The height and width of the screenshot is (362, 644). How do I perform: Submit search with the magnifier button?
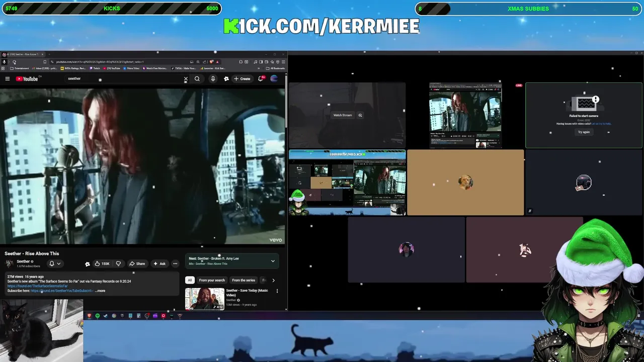(x=197, y=79)
